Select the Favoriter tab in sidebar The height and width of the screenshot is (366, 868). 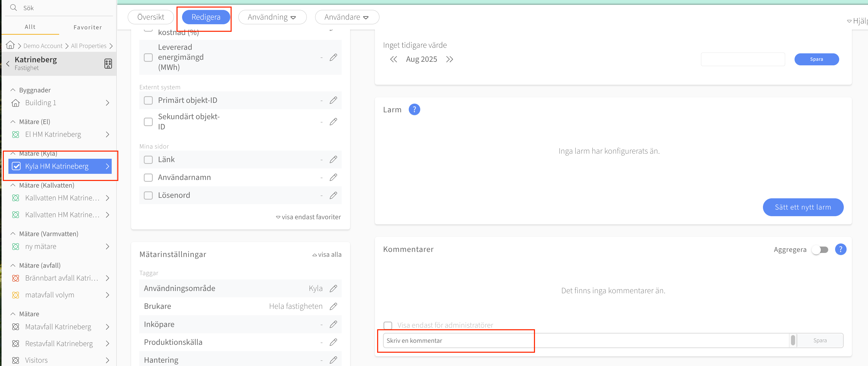88,27
